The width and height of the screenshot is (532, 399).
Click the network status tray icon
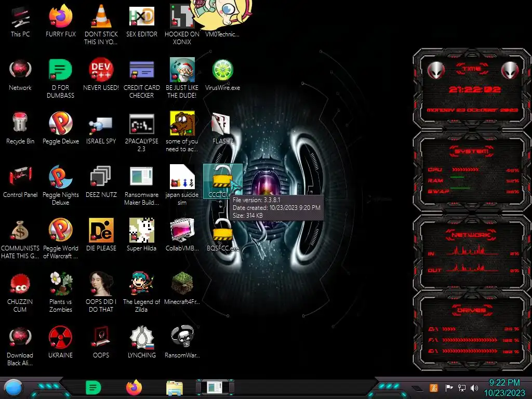point(462,388)
